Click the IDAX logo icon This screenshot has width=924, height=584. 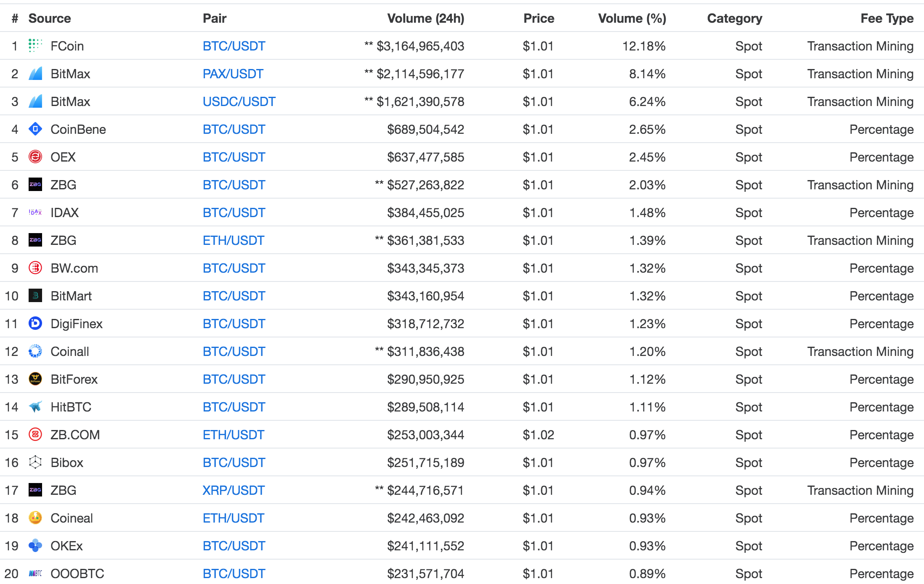pos(35,212)
